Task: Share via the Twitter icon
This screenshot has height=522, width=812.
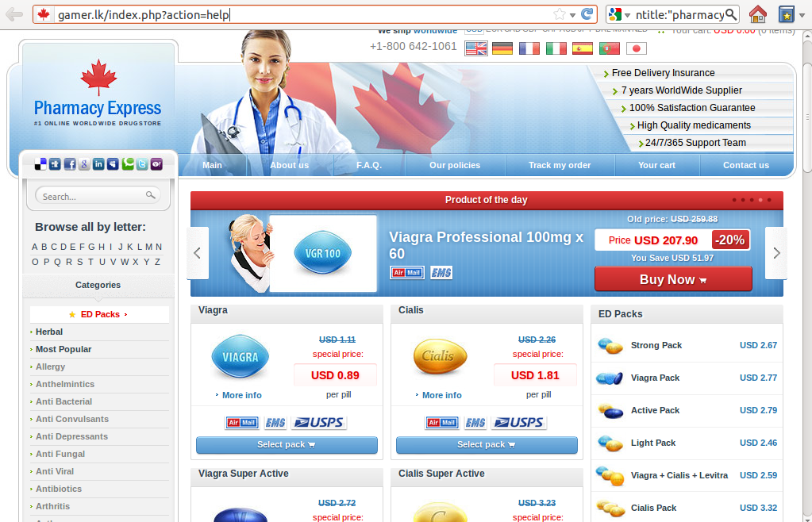Action: (x=142, y=164)
